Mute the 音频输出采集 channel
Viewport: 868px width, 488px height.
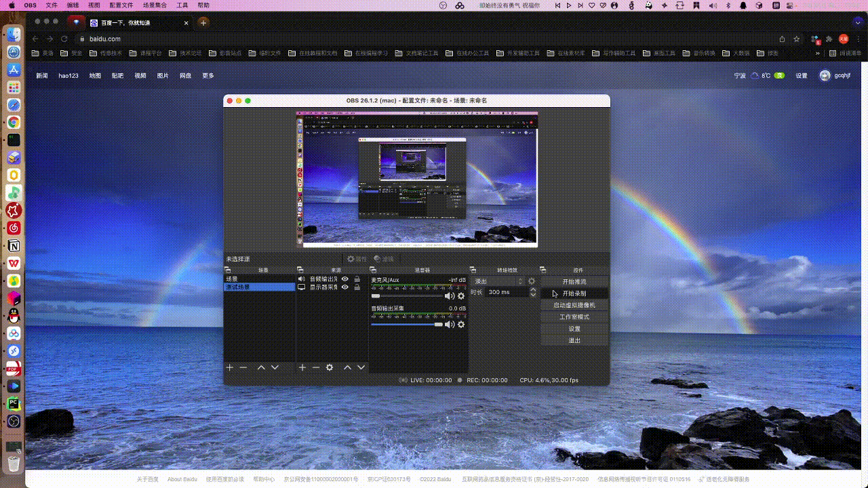tap(449, 325)
